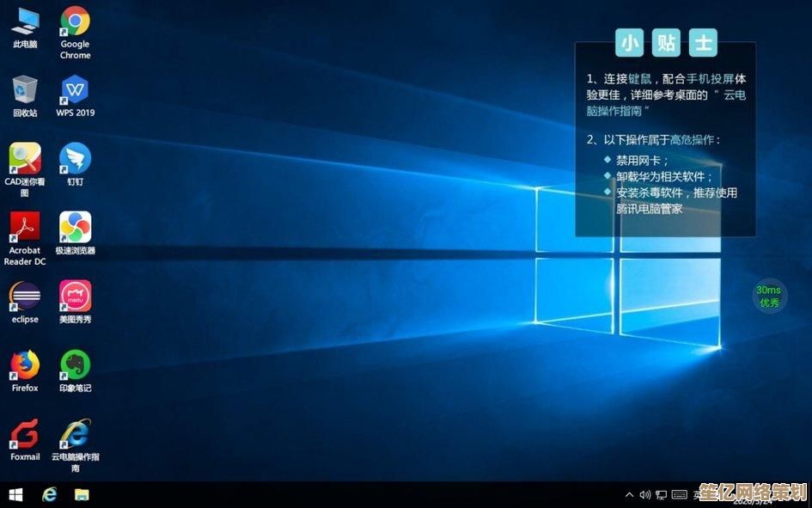
Task: Click the 印象笔记 (Evernote) icon
Action: [x=75, y=370]
